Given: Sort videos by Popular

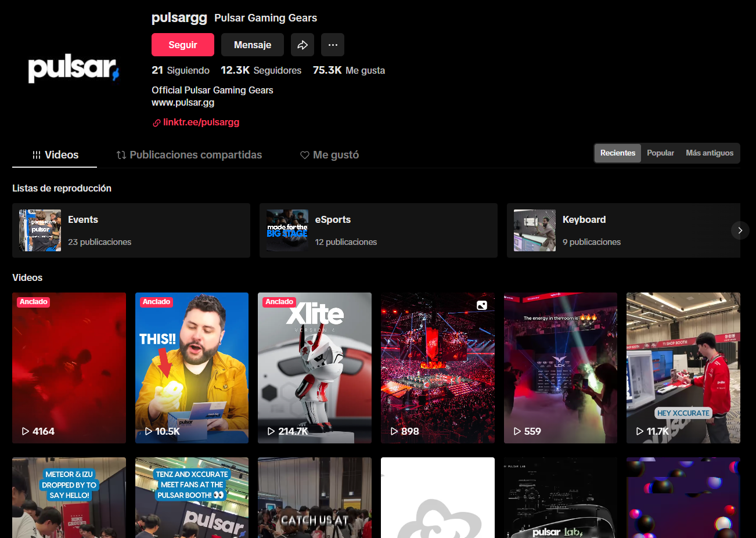Looking at the screenshot, I should point(660,153).
